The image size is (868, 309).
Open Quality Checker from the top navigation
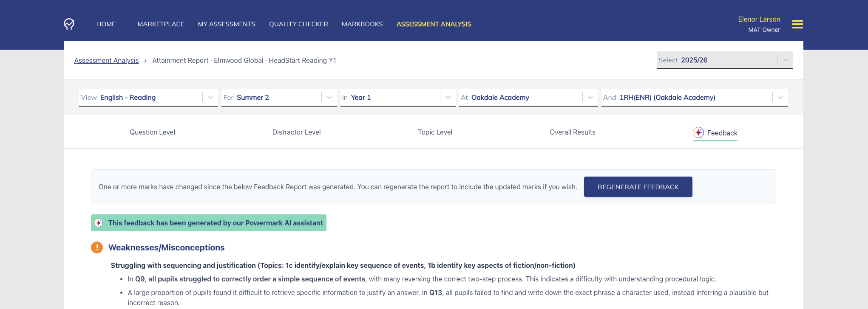tap(298, 24)
